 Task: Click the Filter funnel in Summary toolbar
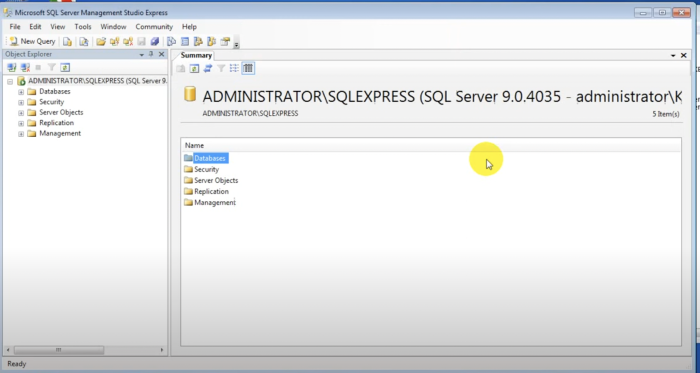221,68
